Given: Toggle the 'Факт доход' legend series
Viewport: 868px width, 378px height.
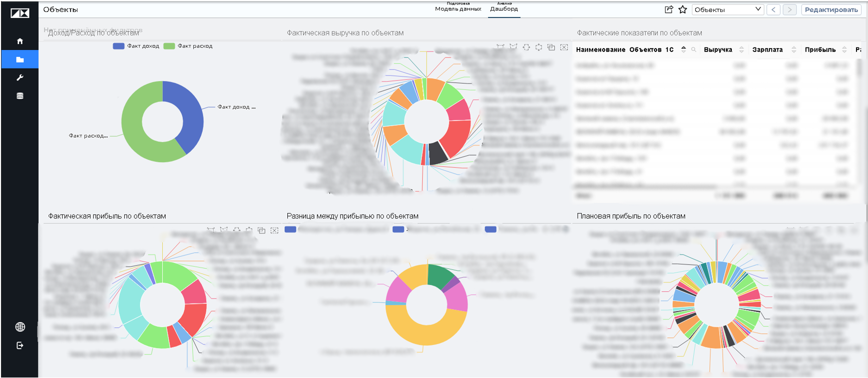Looking at the screenshot, I should pyautogui.click(x=136, y=46).
